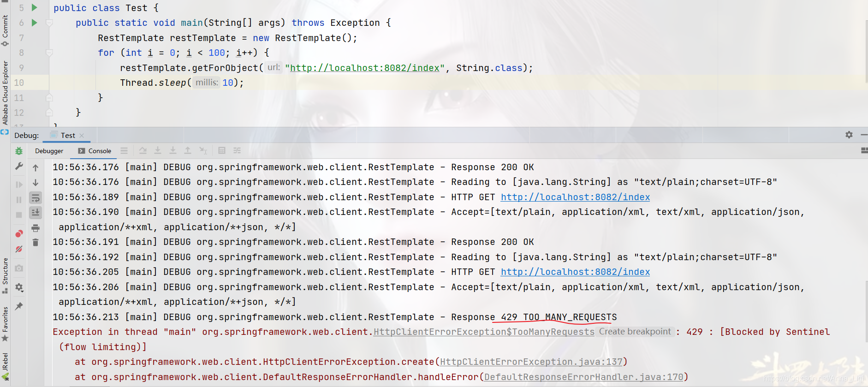868x387 pixels.
Task: Run class Test from gutter arrow
Action: tap(35, 7)
